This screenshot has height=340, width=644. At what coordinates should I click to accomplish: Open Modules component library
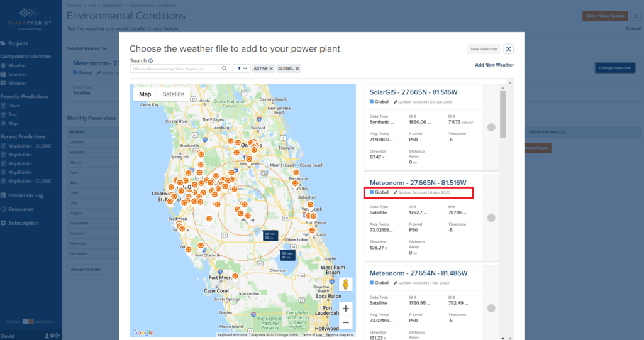(x=17, y=83)
